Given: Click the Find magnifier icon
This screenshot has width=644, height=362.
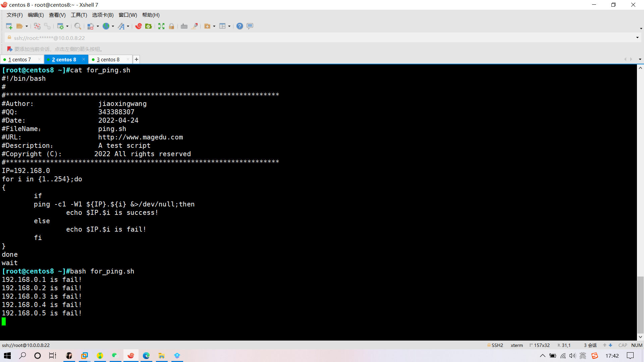Looking at the screenshot, I should click(x=77, y=26).
